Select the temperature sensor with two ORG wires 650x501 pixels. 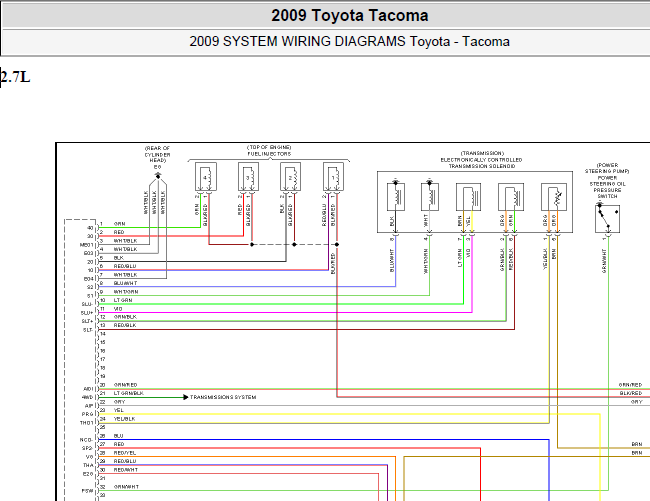point(554,197)
